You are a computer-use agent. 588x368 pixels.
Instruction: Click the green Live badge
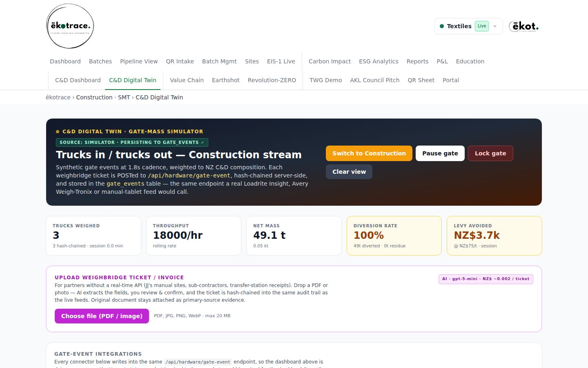coord(482,26)
